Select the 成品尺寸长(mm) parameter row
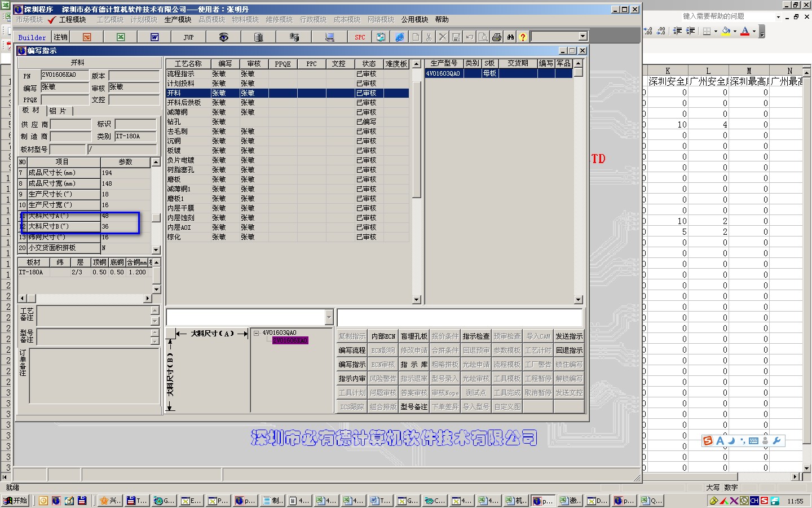 coord(85,173)
